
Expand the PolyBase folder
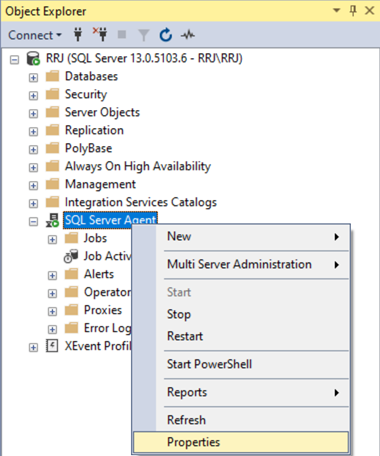pos(33,150)
